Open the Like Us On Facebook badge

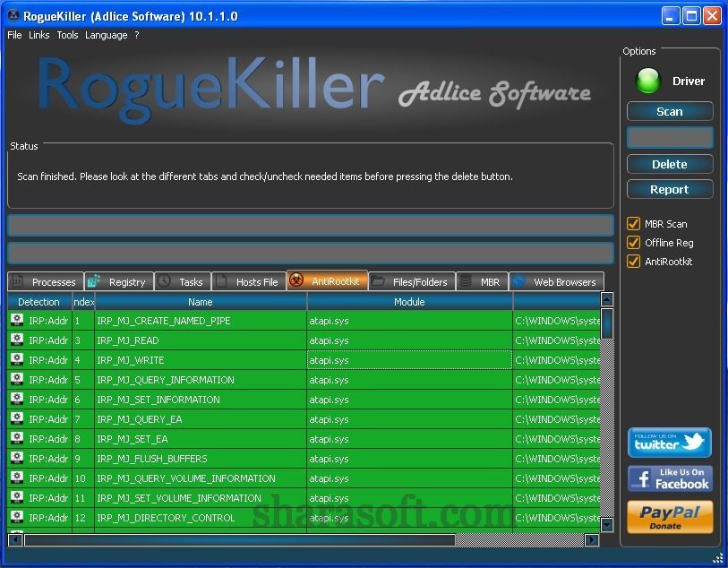tap(670, 478)
